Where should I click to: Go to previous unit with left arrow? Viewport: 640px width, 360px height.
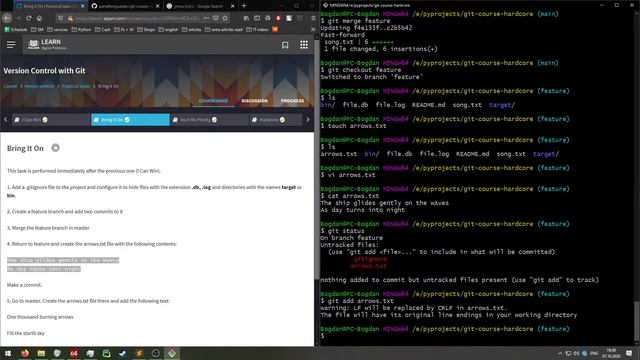5,120
